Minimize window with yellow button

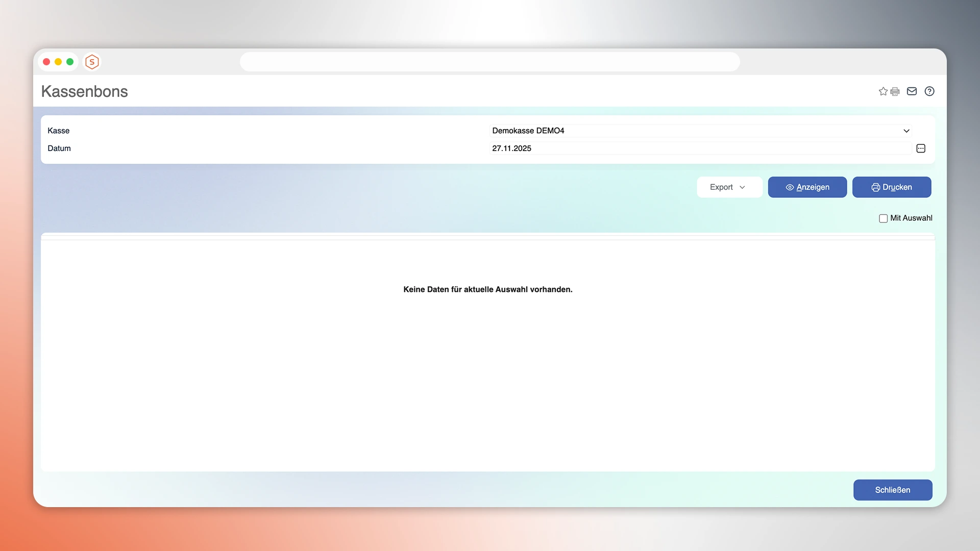click(x=58, y=62)
